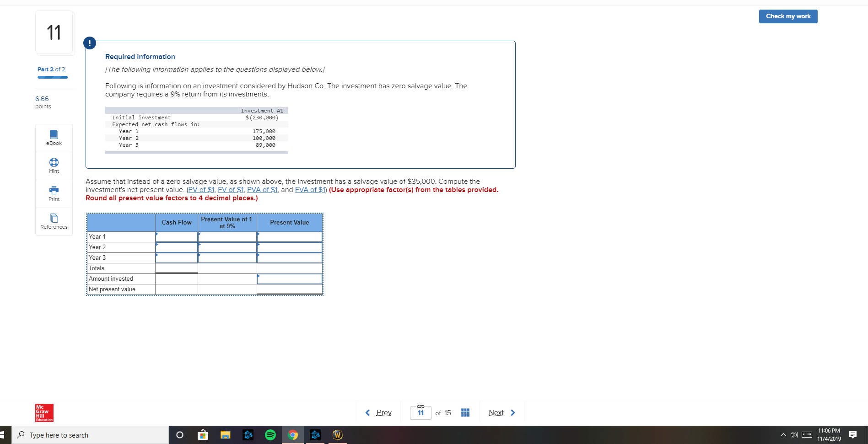Viewport: 868px width, 444px height.
Task: Launch Google Chrome from the taskbar
Action: pyautogui.click(x=293, y=435)
